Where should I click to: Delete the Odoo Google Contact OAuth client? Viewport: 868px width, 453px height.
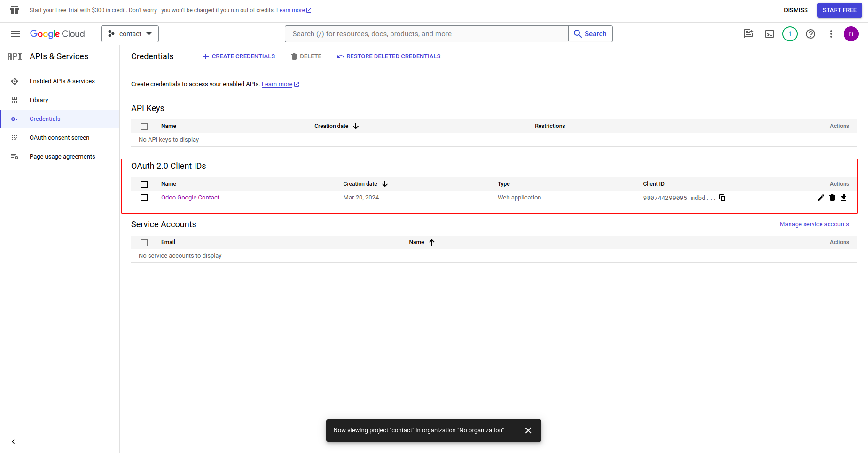tap(832, 198)
